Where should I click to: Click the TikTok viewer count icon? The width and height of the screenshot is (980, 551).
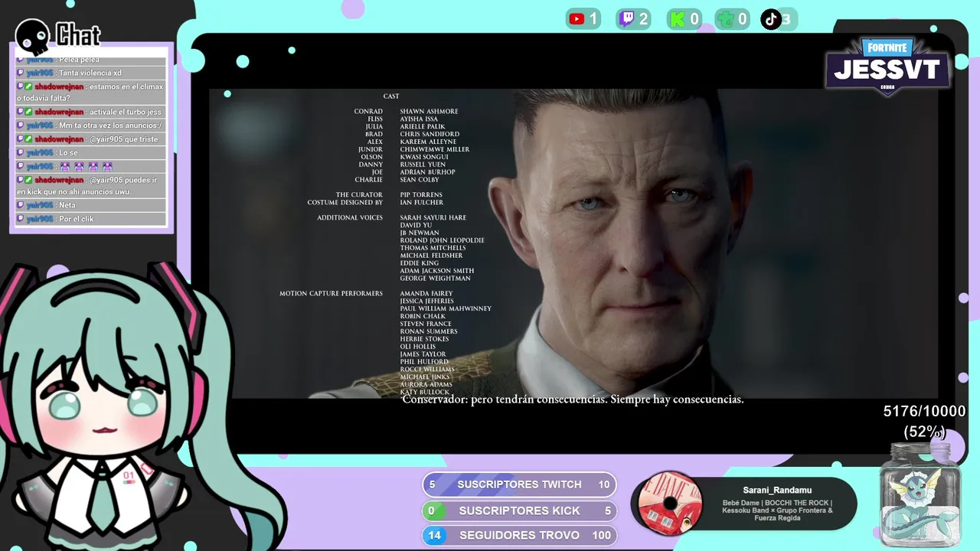(x=771, y=19)
